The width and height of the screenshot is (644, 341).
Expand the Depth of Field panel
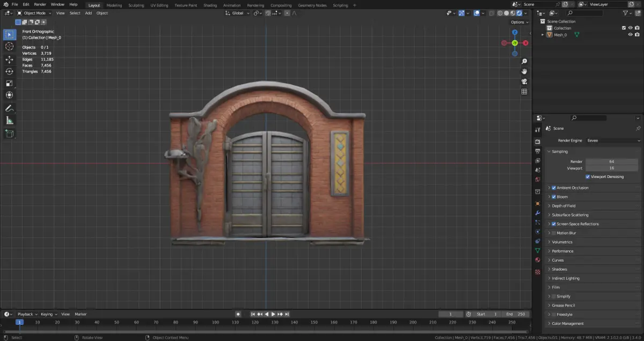(563, 206)
